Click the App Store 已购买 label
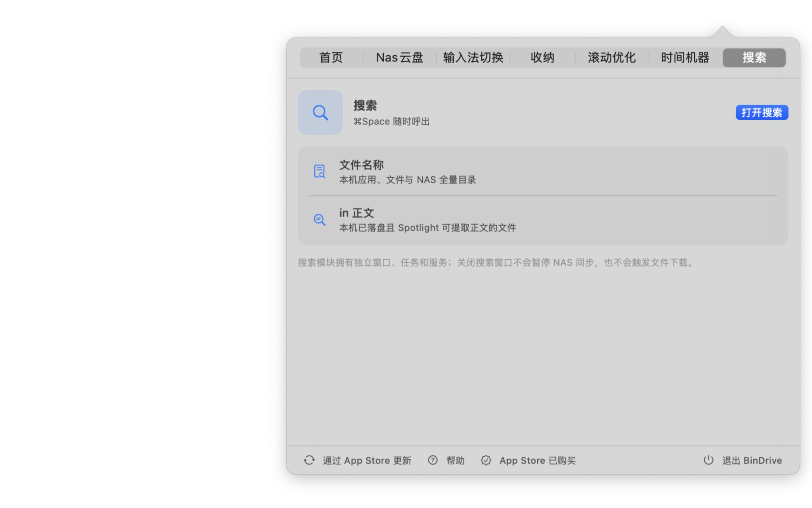 tap(538, 460)
